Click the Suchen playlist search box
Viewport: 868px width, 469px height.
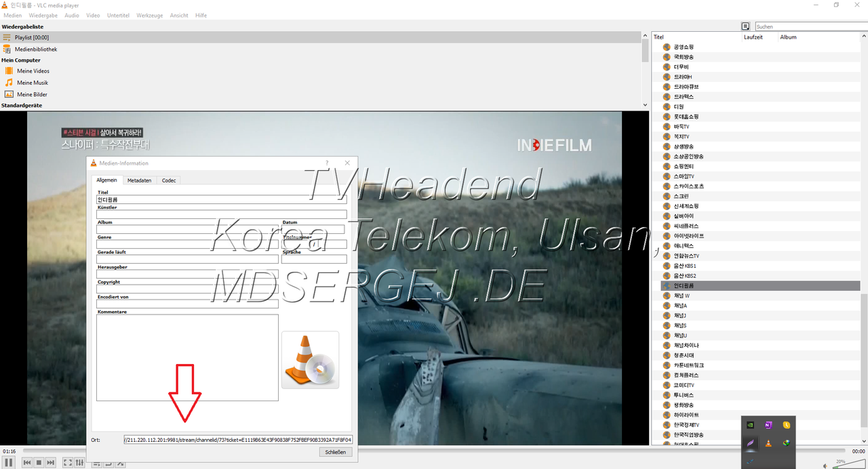point(810,26)
